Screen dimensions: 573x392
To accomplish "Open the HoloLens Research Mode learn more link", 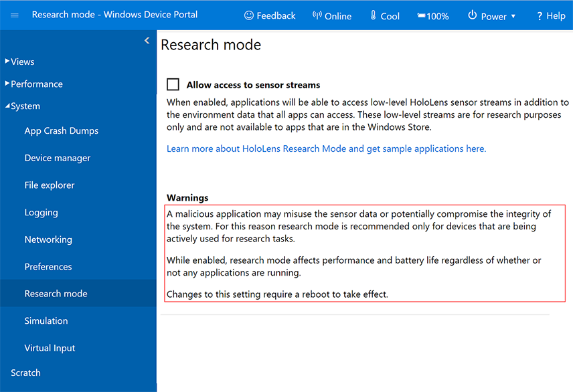I will tap(327, 149).
